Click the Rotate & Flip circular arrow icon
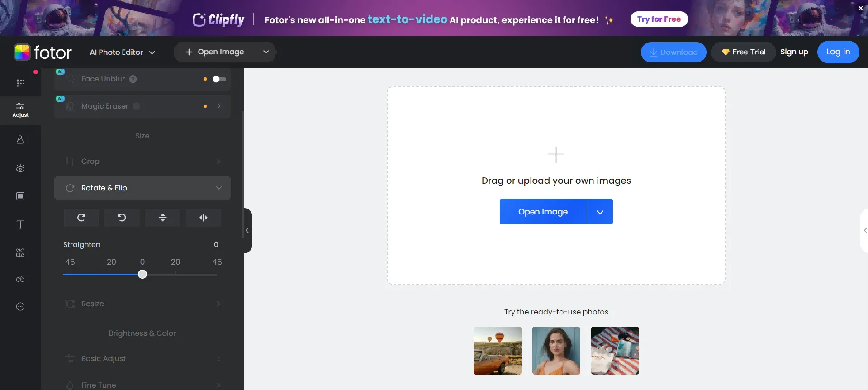The width and height of the screenshot is (868, 390). 70,188
